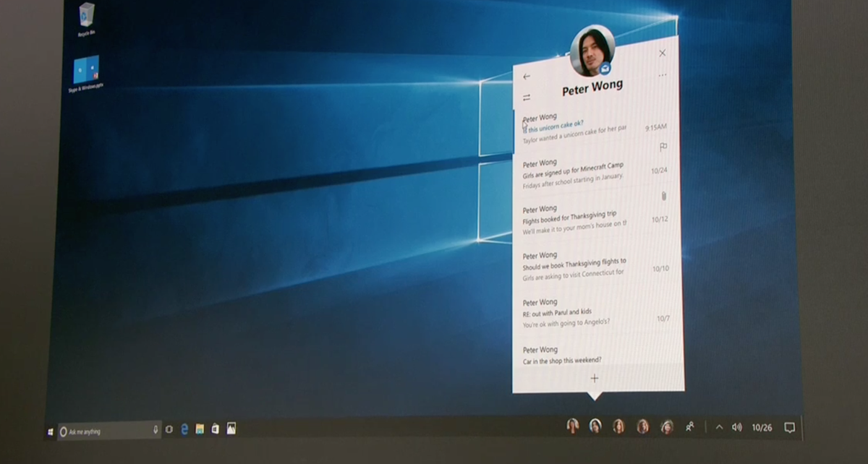The height and width of the screenshot is (464, 868).
Task: Click the People icon in the system tray
Action: tap(689, 427)
